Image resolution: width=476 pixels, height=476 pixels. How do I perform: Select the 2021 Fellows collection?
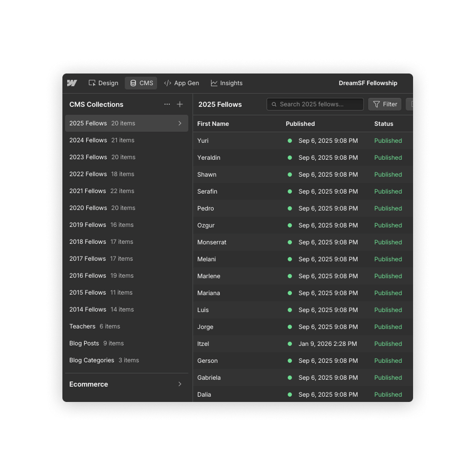[x=126, y=191]
